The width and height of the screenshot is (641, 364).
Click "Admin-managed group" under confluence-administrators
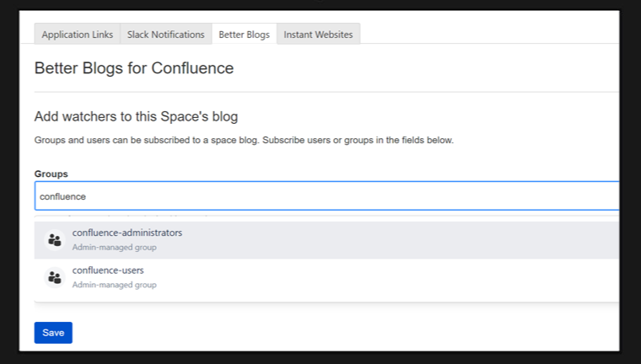(x=114, y=247)
